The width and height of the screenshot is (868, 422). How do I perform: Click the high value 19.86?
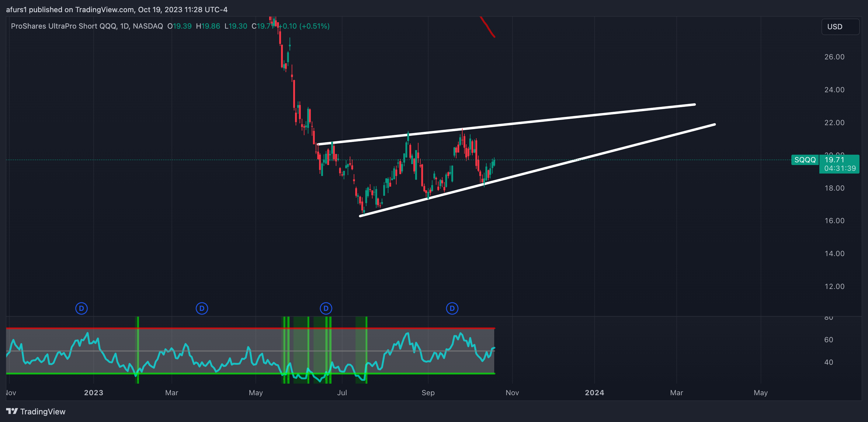(x=210, y=26)
